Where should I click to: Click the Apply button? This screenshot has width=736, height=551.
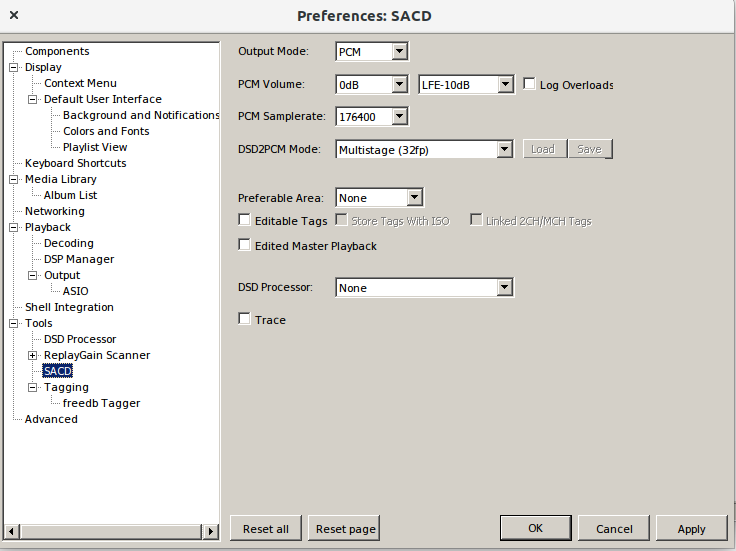(x=691, y=528)
